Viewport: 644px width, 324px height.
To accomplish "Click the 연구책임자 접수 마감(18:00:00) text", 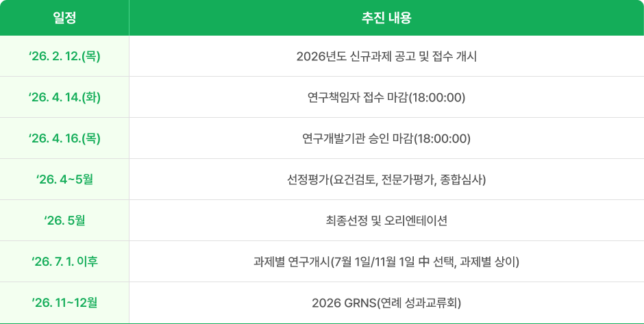I will point(386,97).
